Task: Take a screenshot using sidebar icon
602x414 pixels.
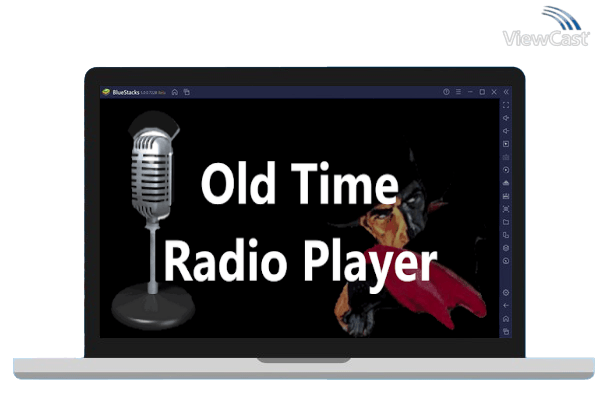Action: 506,209
